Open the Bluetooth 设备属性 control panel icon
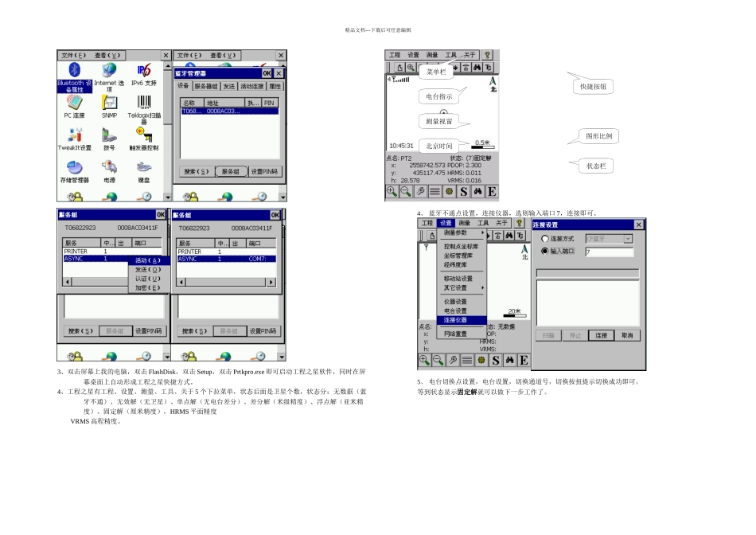 point(74,76)
